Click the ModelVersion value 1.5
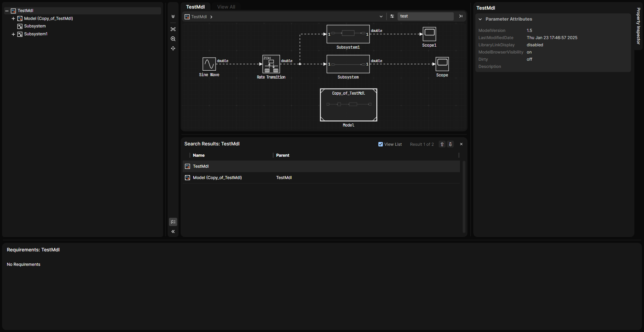 (x=530, y=31)
